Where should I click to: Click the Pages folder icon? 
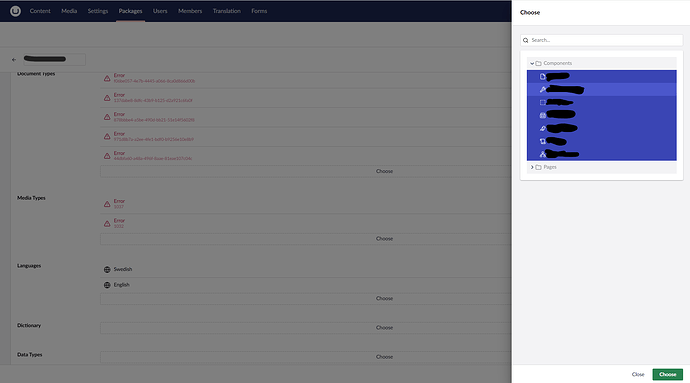click(538, 167)
